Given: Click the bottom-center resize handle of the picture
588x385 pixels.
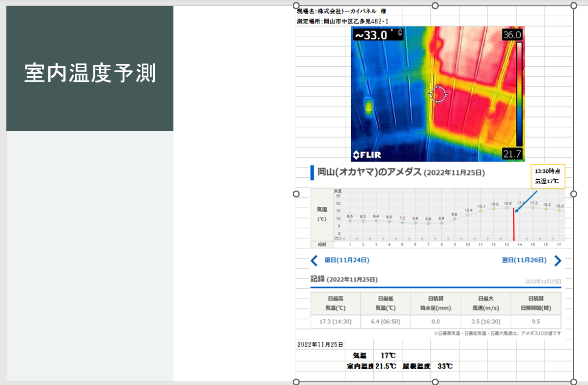Looking at the screenshot, I should 435,382.
